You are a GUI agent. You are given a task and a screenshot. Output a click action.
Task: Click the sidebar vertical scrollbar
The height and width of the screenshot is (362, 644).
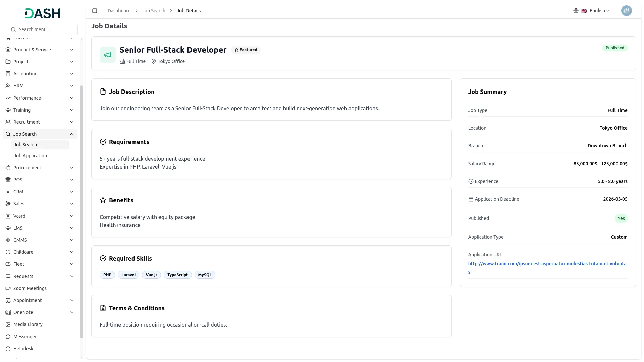(81, 211)
